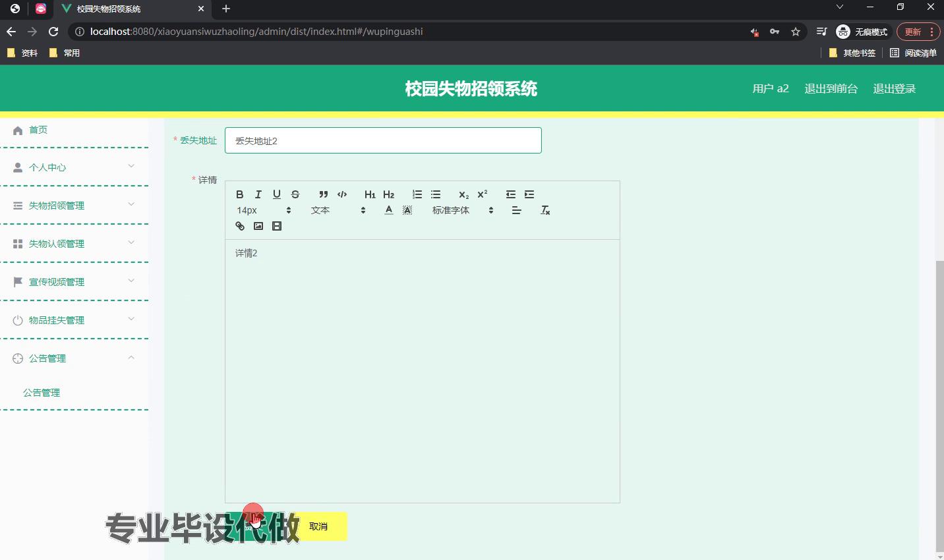The height and width of the screenshot is (560, 944).
Task: Apply italic formatting in the editor
Action: click(x=258, y=194)
